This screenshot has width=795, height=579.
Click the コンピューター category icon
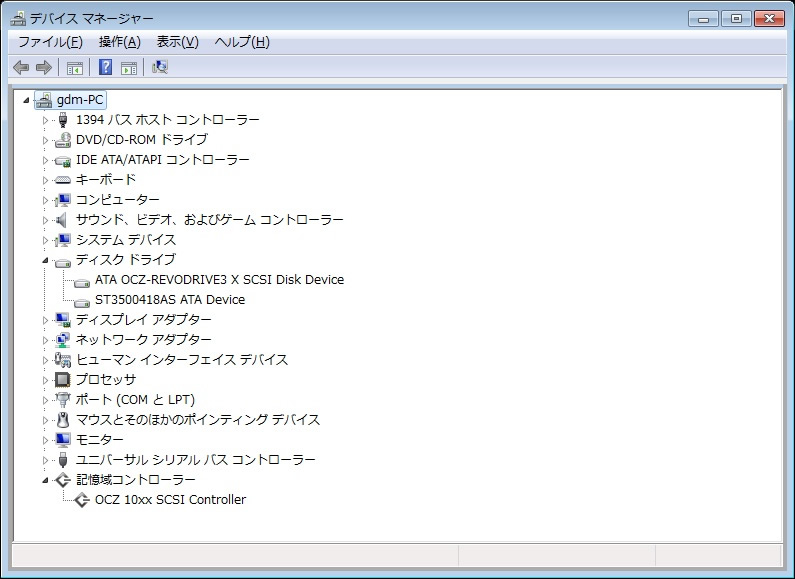click(x=63, y=200)
